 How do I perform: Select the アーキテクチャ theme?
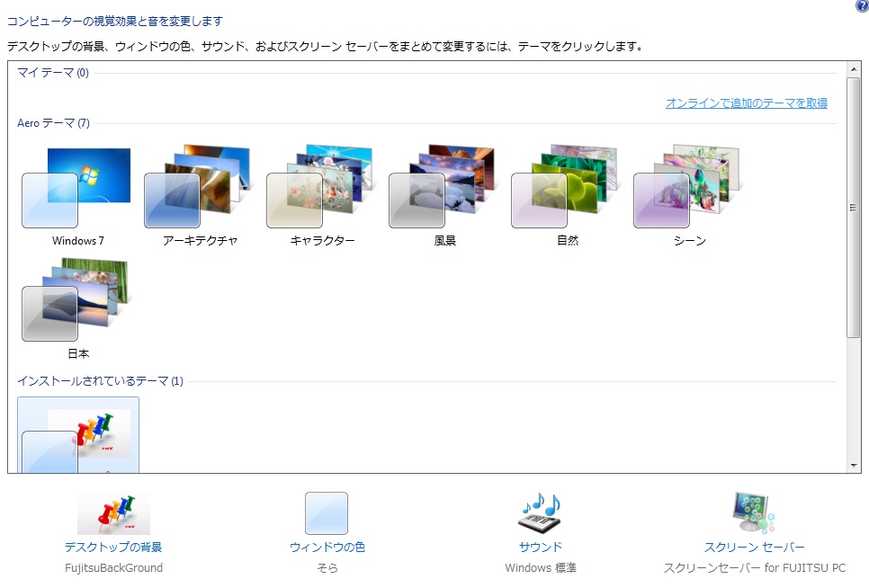[200, 195]
